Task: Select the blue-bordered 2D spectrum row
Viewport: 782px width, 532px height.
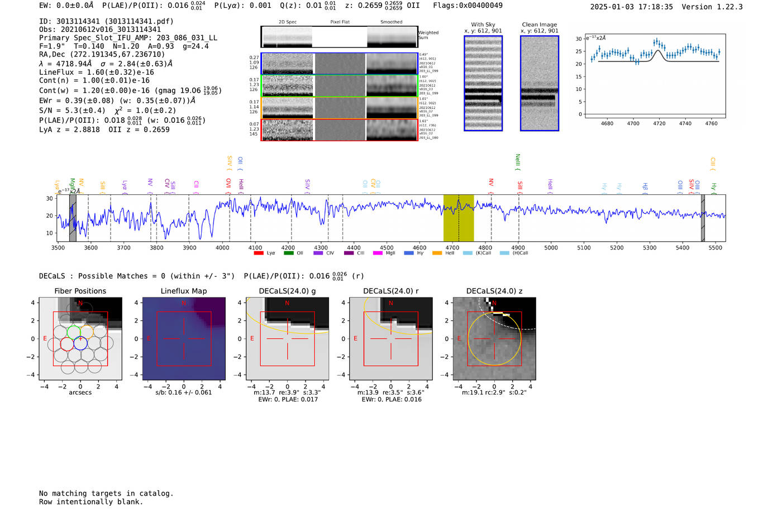Action: tap(340, 64)
